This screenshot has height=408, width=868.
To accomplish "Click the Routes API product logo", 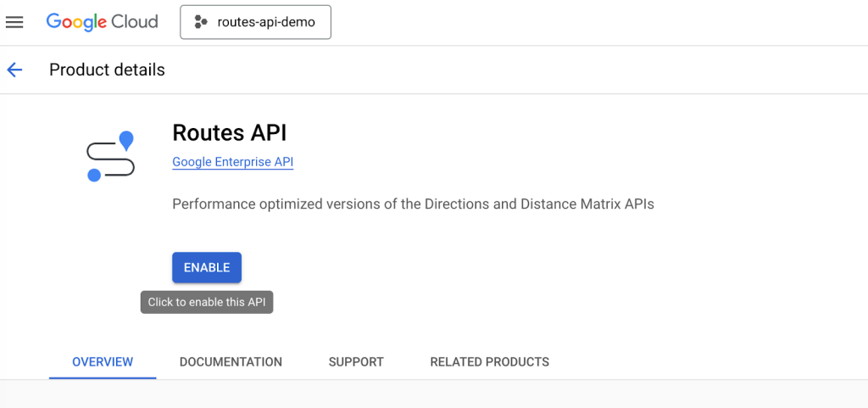I will pyautogui.click(x=111, y=156).
